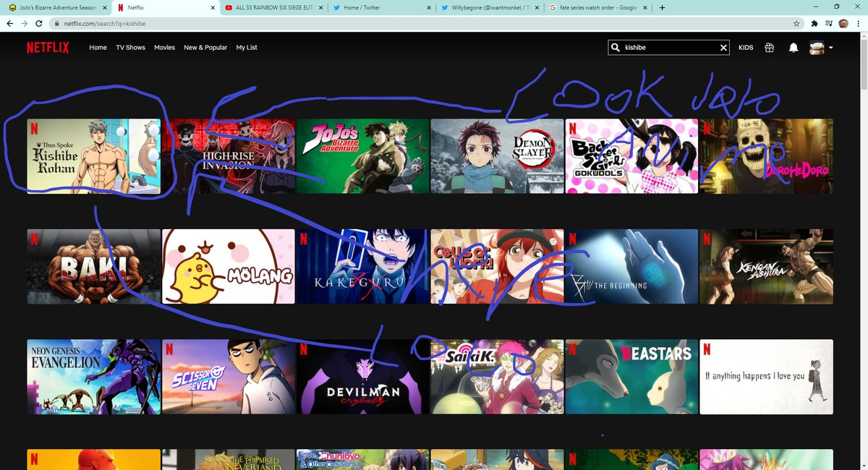The height and width of the screenshot is (470, 868).
Task: Open Baki title
Action: [94, 267]
